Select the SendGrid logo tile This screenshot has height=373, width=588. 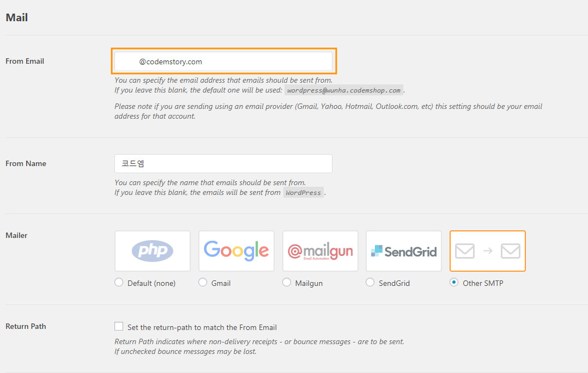coord(404,251)
